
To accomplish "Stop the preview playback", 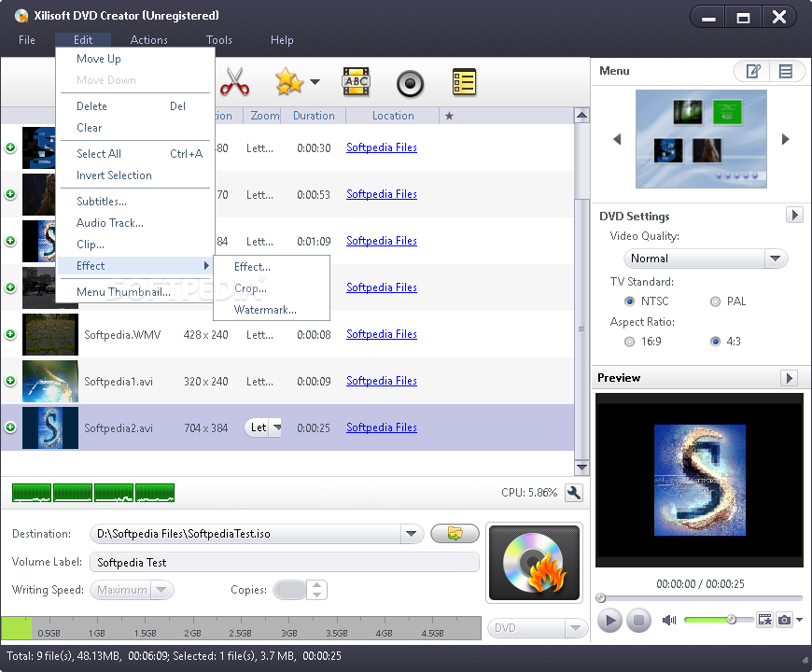I will (638, 620).
